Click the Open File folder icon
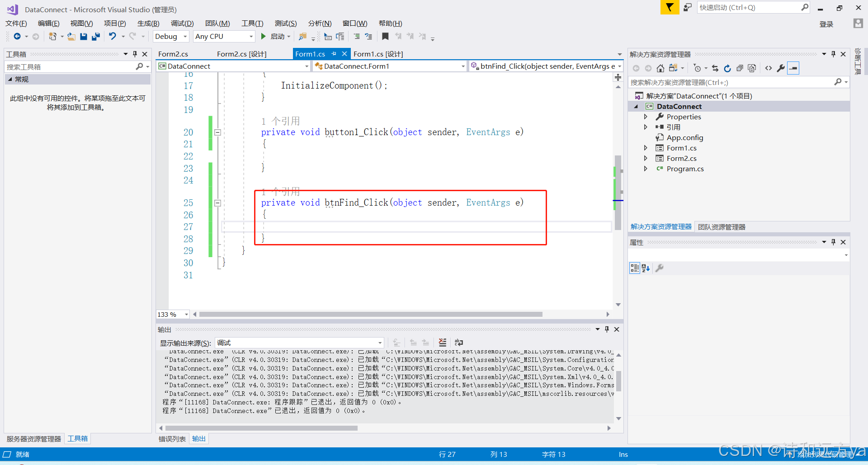The width and height of the screenshot is (868, 465). click(71, 36)
